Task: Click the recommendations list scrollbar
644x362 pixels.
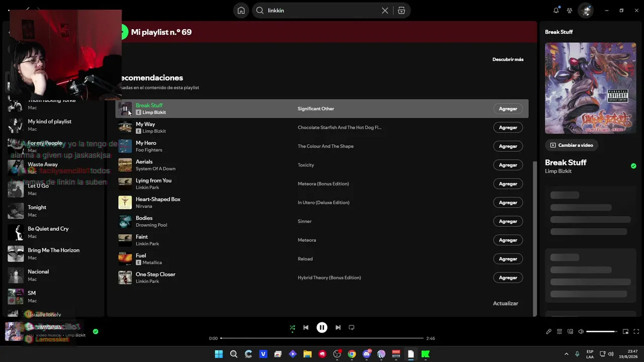Action: [534, 238]
